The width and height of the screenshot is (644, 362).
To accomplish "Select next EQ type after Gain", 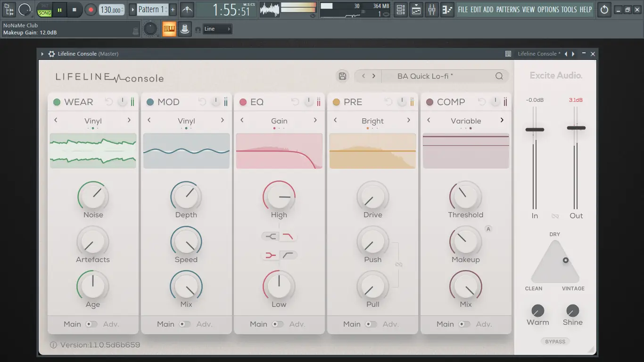I will coord(315,120).
